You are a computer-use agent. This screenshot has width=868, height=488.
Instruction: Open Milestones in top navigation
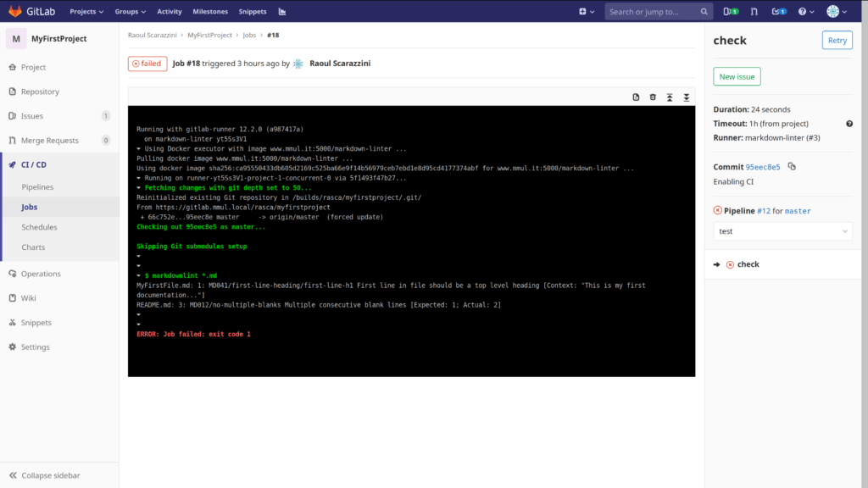[210, 12]
